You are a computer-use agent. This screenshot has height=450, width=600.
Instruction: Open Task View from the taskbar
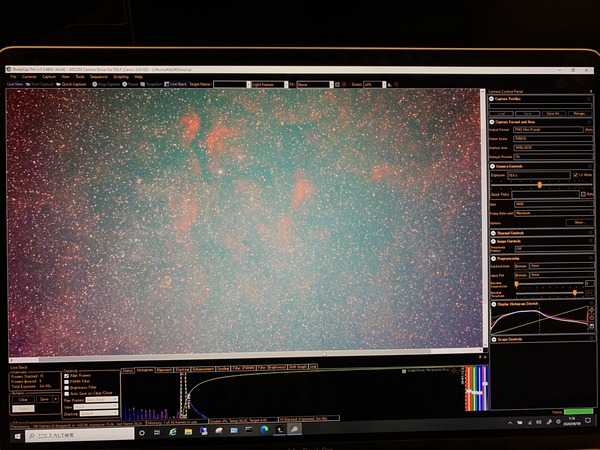pyautogui.click(x=157, y=432)
